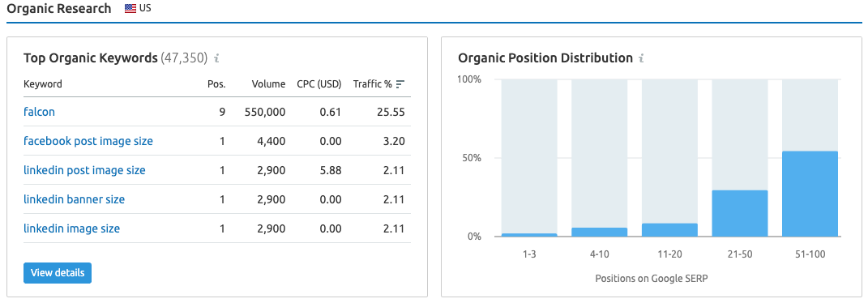Open linkedin banner size keyword
This screenshot has width=868, height=303.
click(75, 199)
